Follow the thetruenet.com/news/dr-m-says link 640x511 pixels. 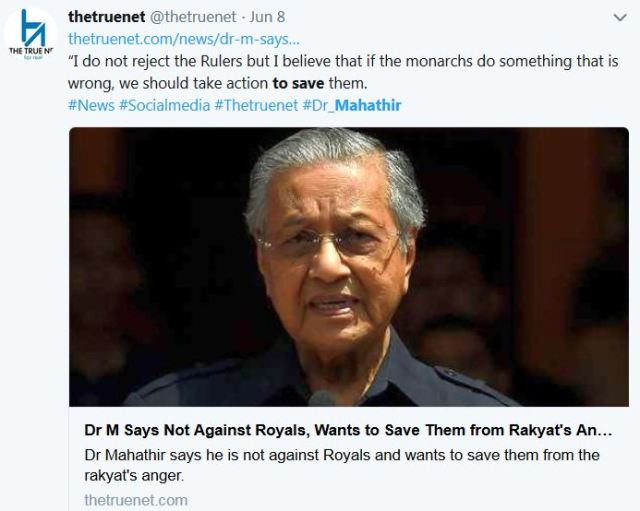tap(184, 39)
